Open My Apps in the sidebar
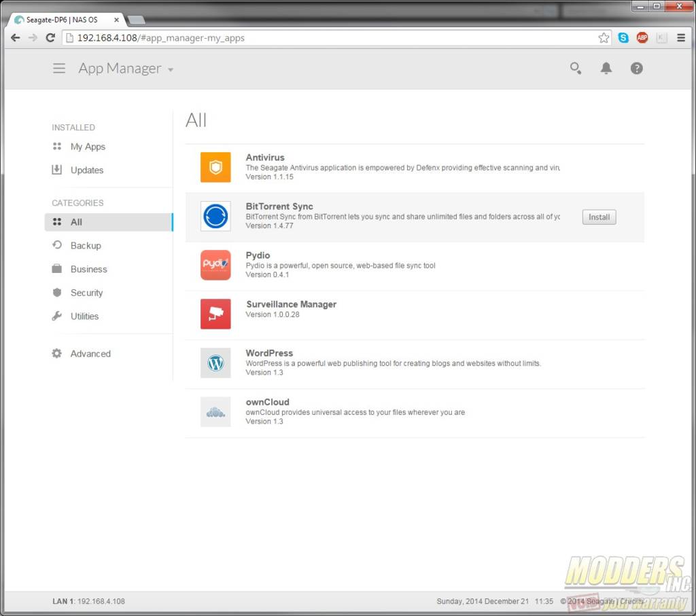The width and height of the screenshot is (696, 616). pos(88,146)
